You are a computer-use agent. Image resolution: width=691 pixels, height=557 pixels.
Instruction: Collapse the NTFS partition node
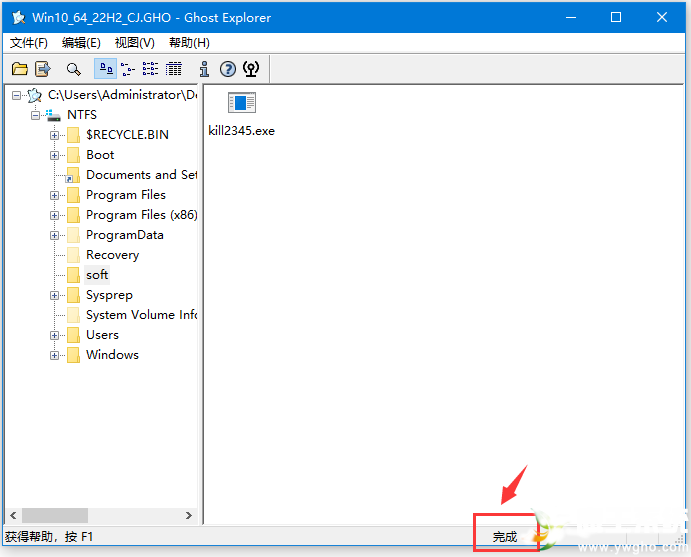(x=35, y=115)
